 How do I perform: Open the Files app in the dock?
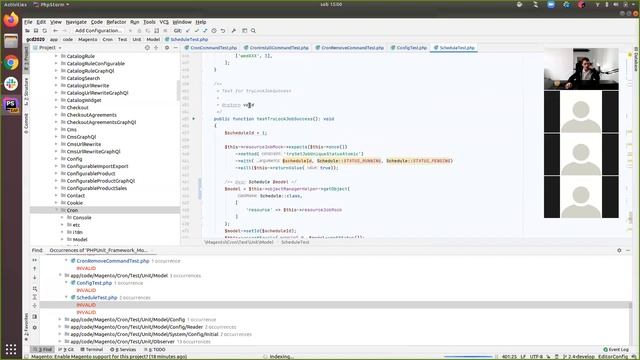click(x=11, y=41)
